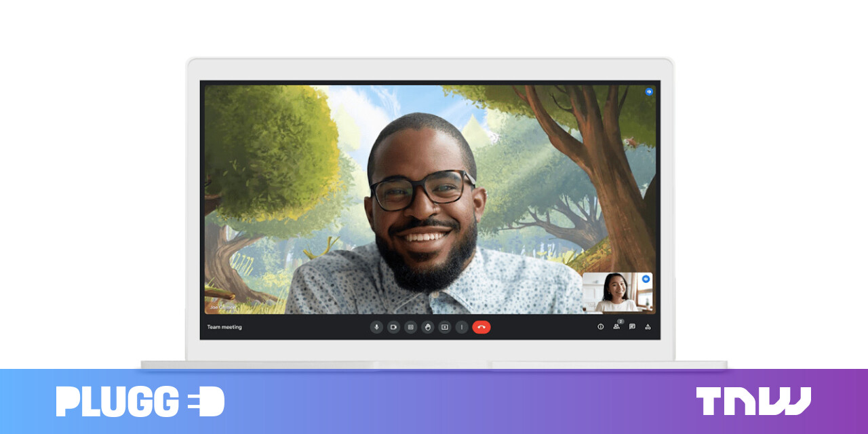Turn off the camera
The width and height of the screenshot is (868, 434).
(393, 327)
